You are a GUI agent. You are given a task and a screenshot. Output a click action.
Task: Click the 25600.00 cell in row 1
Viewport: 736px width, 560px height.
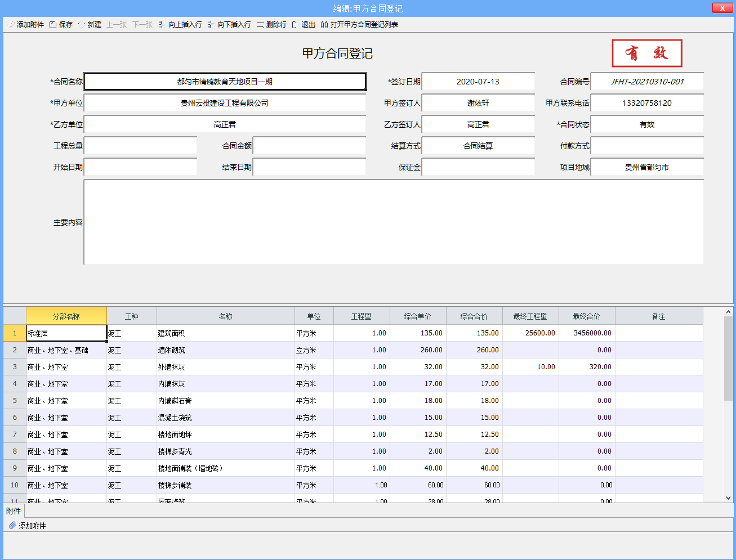click(530, 333)
